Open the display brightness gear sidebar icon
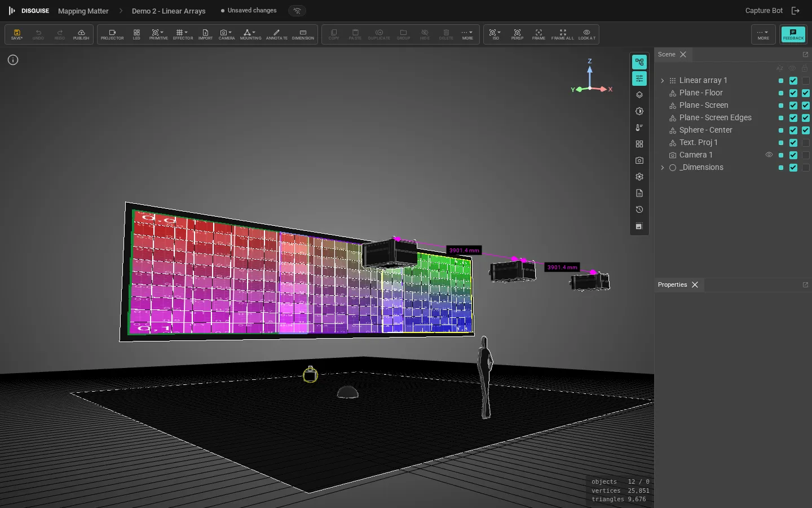 639,111
